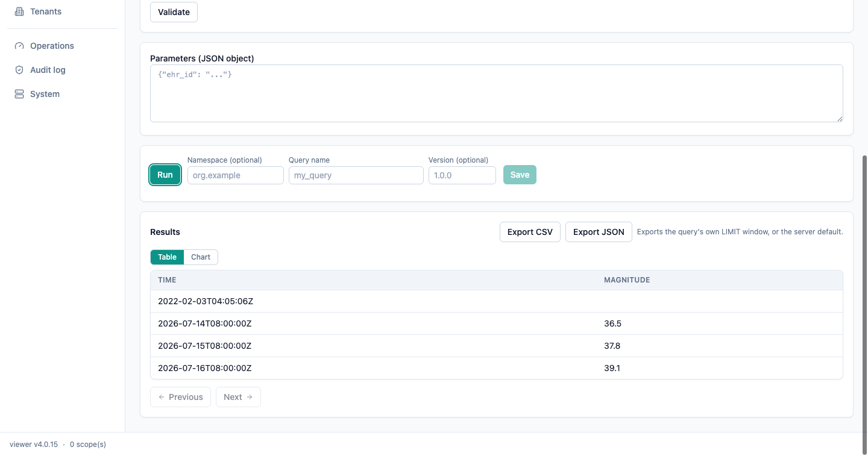Image resolution: width=868 pixels, height=456 pixels.
Task: Click the System server icon
Action: pyautogui.click(x=19, y=94)
